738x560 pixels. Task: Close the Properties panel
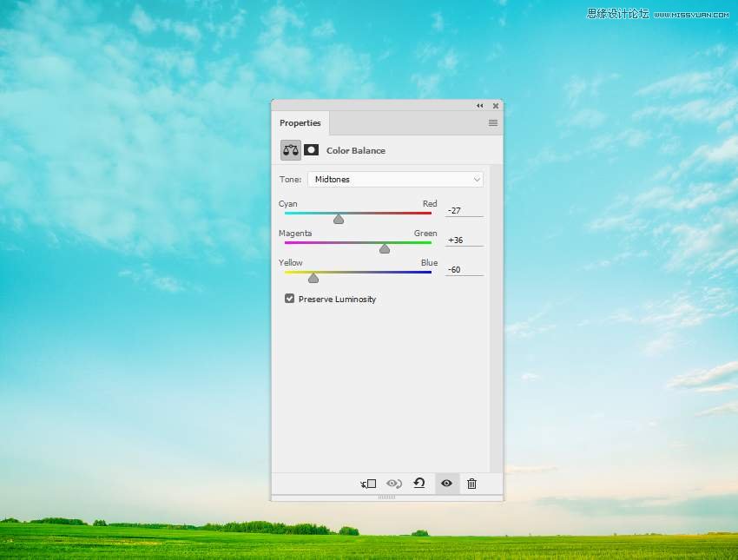496,105
